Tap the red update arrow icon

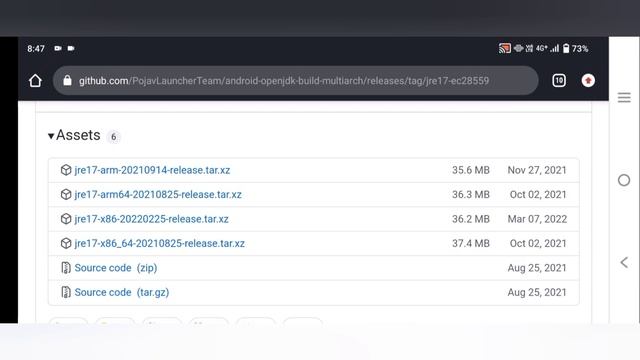tap(588, 80)
